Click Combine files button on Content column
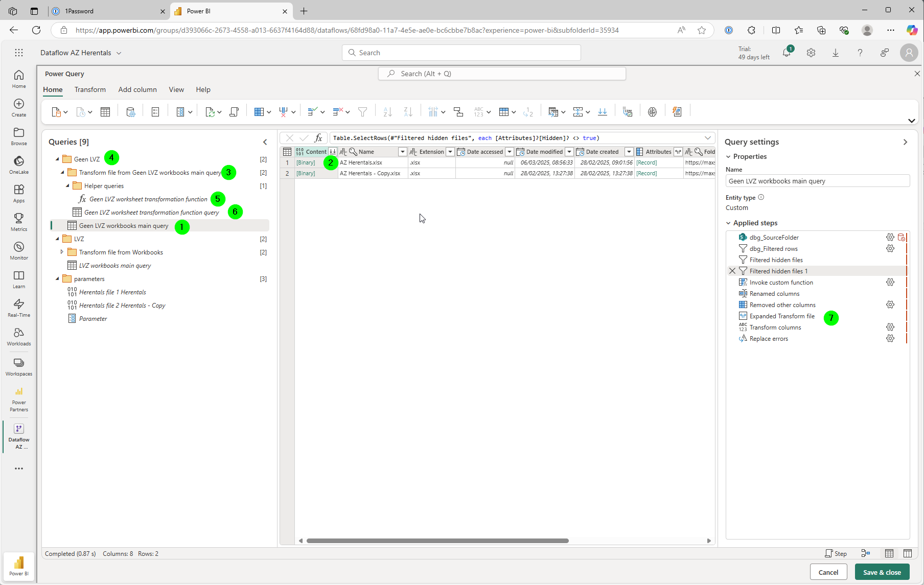 [x=333, y=152]
